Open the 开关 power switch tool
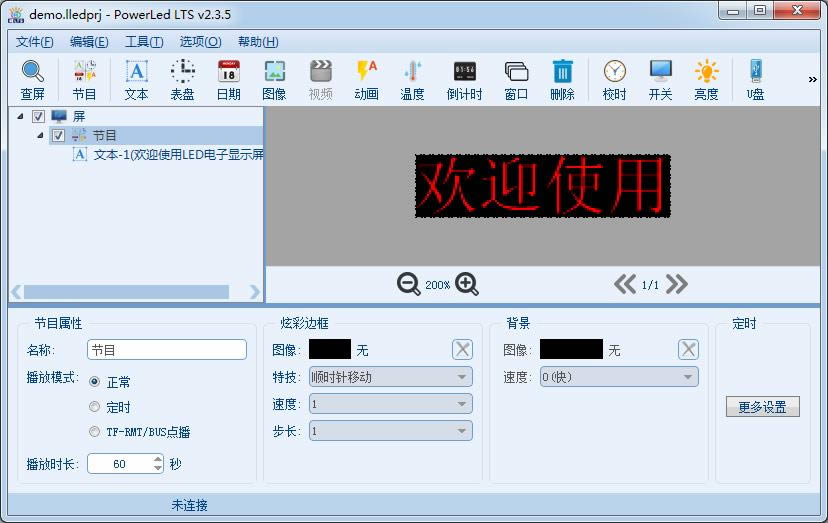Viewport: 828px width, 523px height. click(660, 80)
